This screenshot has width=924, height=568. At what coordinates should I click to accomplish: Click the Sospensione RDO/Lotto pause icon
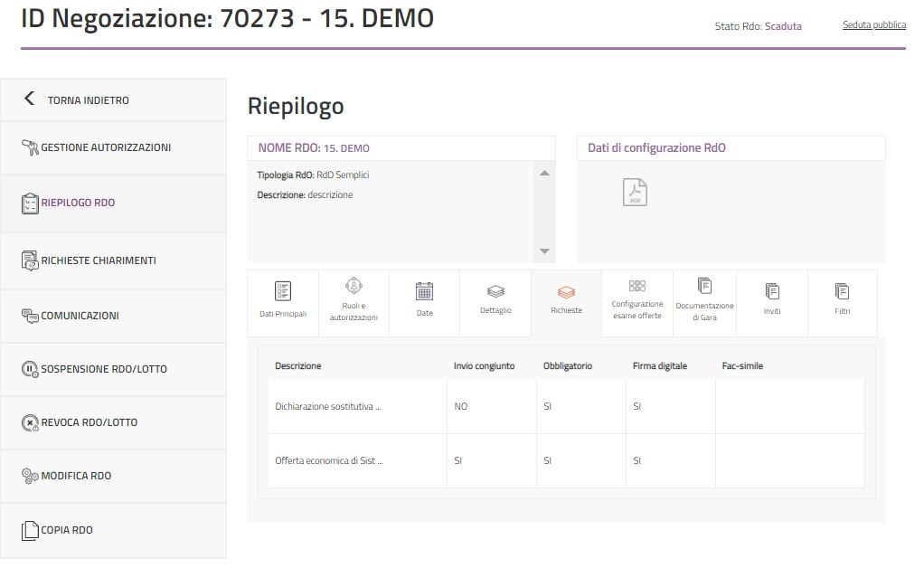[30, 369]
